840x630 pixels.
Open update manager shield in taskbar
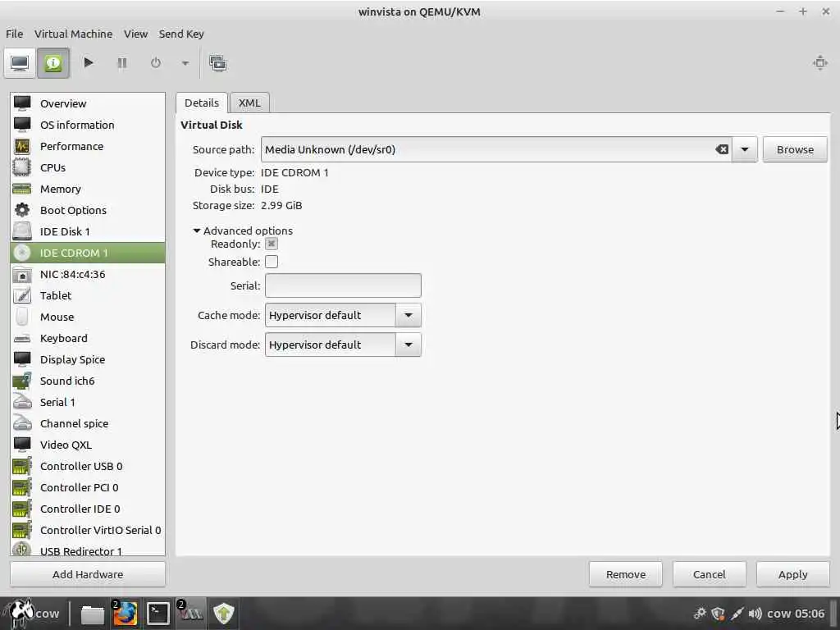(223, 614)
